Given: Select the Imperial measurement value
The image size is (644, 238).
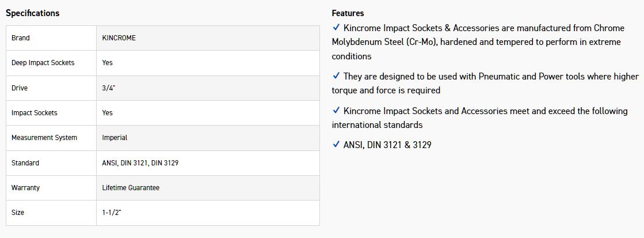Looking at the screenshot, I should [x=115, y=138].
